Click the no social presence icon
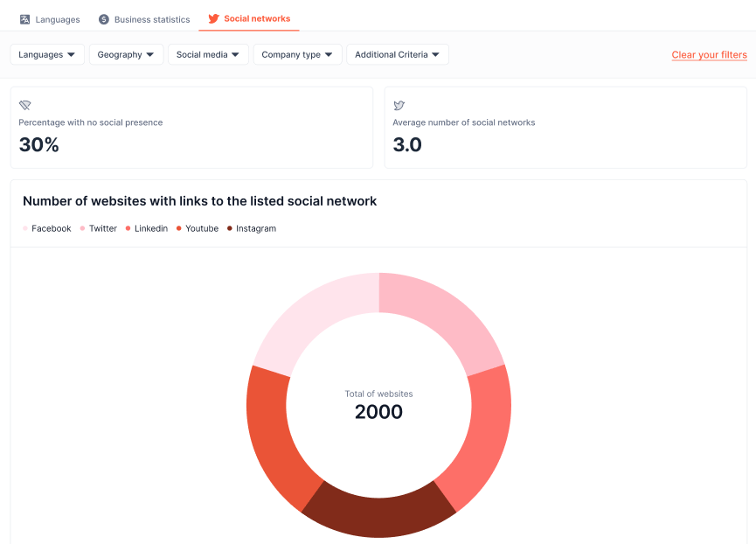Image resolution: width=756 pixels, height=544 pixels. coord(24,105)
